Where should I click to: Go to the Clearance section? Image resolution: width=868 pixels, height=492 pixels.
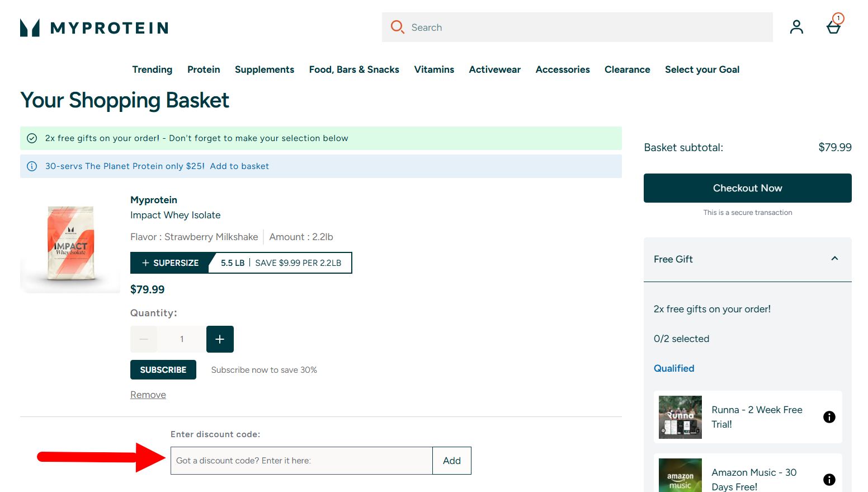627,69
